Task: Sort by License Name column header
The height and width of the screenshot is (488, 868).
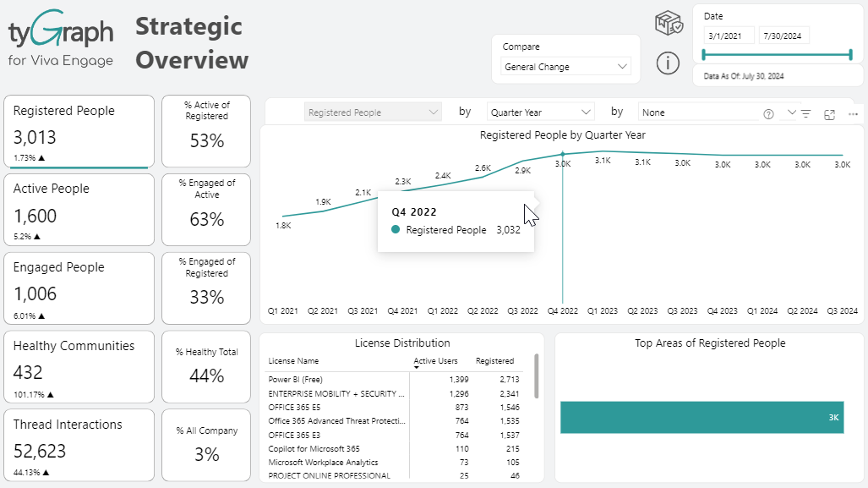Action: (293, 361)
